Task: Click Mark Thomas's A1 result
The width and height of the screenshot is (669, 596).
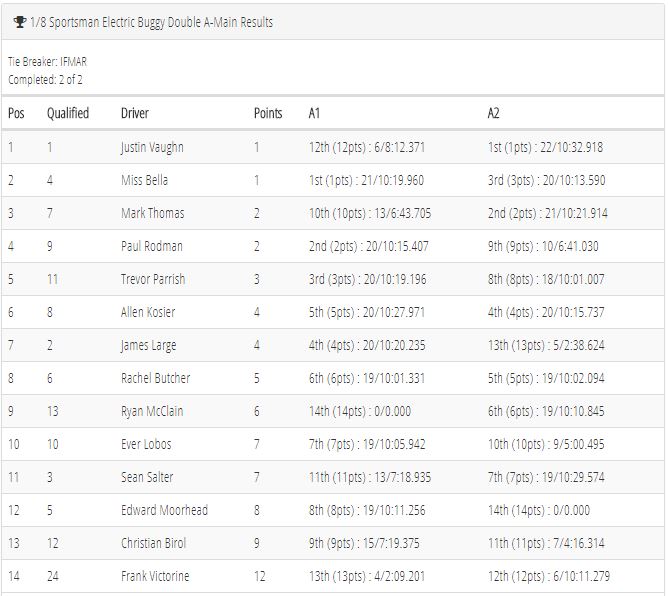Action: (x=370, y=213)
